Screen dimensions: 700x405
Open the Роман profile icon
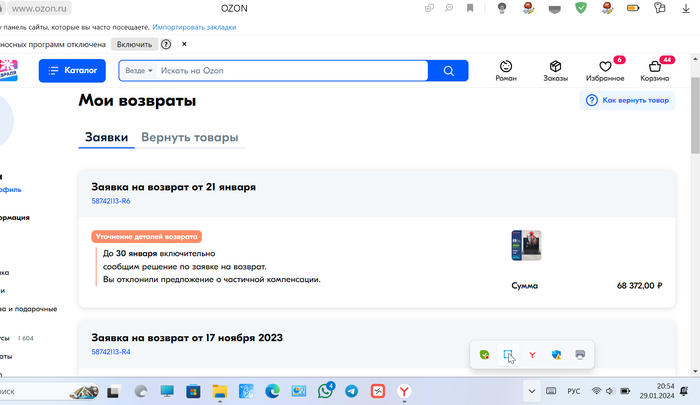coord(506,71)
